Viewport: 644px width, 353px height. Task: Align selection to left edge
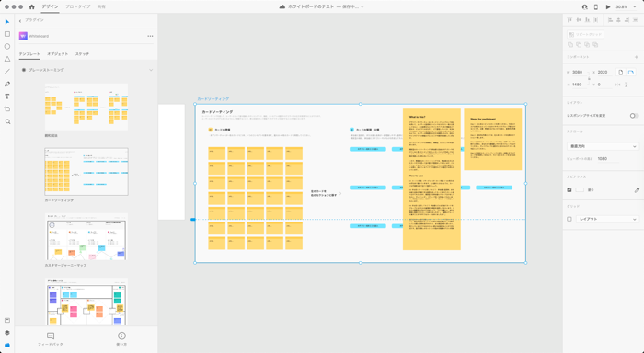coord(609,19)
